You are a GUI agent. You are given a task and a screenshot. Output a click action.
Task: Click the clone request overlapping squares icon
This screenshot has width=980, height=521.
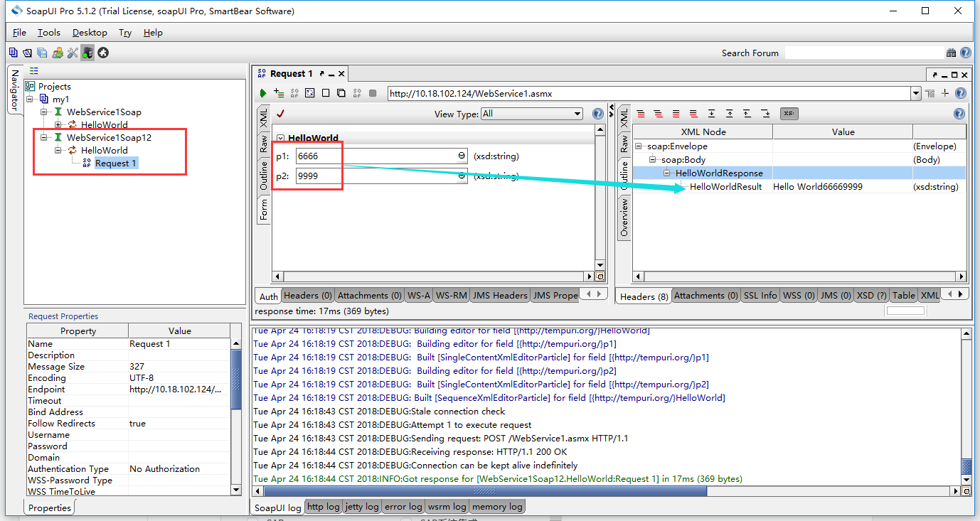point(341,93)
